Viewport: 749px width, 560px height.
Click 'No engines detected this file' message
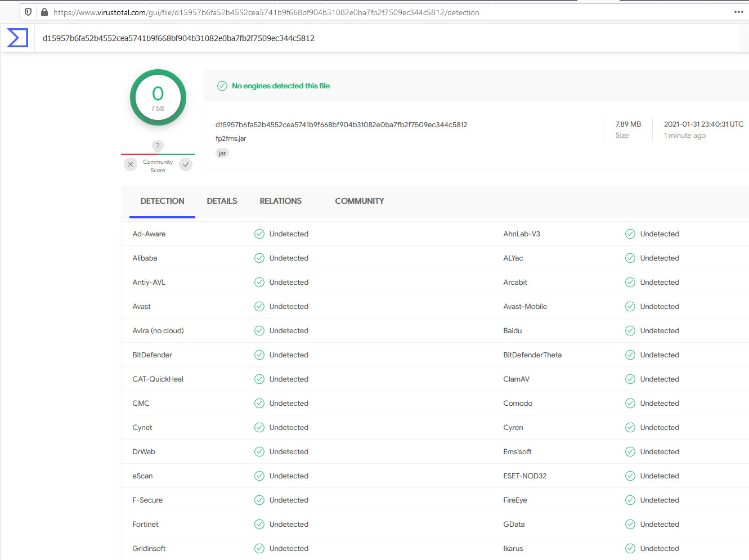tap(281, 86)
